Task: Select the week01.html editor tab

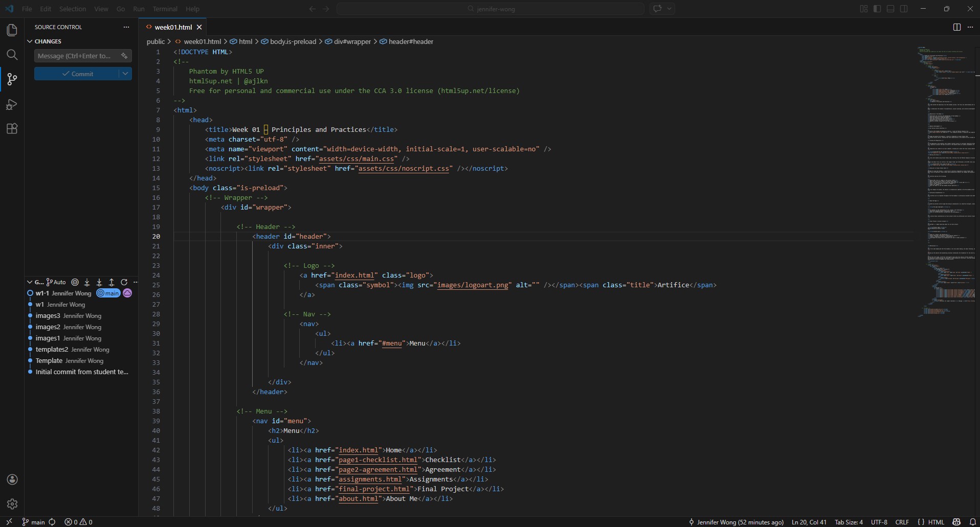Action: point(173,27)
